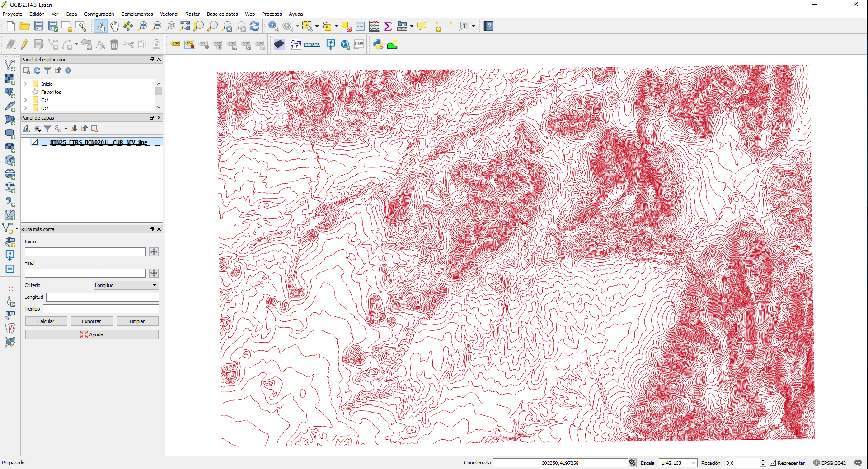The image size is (868, 469).
Task: Uncheck the Representar checkbox
Action: click(x=774, y=463)
